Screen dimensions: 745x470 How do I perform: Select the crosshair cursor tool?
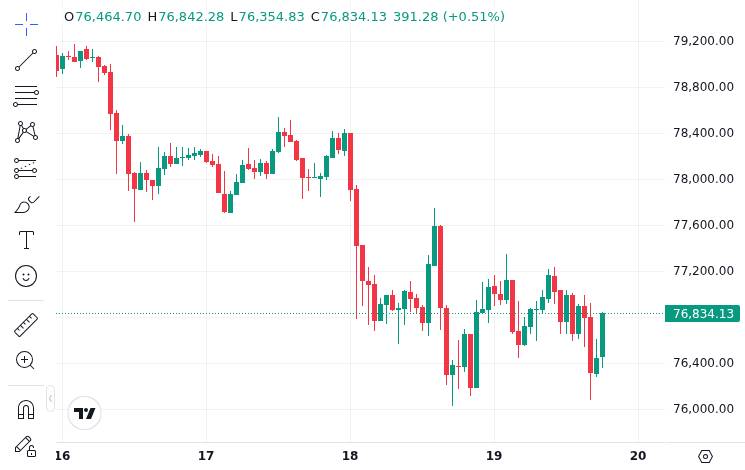[26, 24]
